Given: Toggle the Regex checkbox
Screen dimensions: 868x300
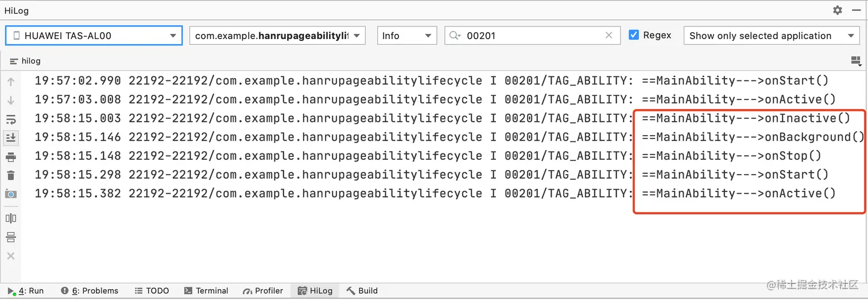Looking at the screenshot, I should (x=634, y=35).
